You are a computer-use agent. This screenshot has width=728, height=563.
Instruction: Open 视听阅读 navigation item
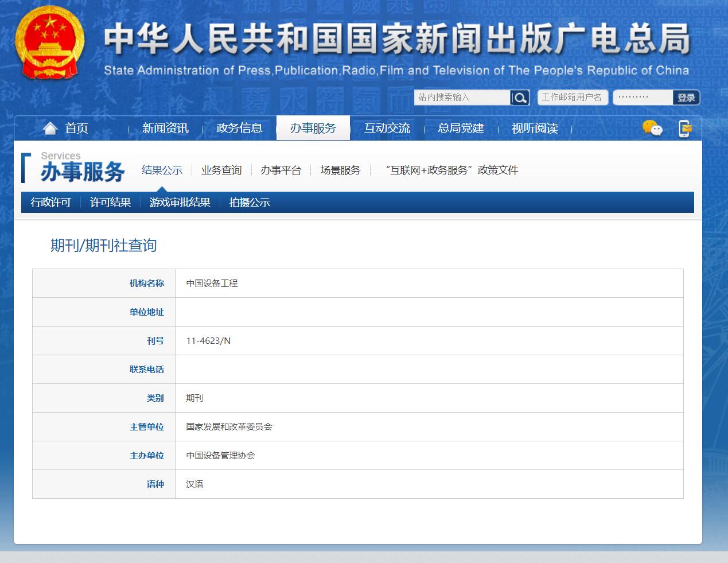[535, 128]
